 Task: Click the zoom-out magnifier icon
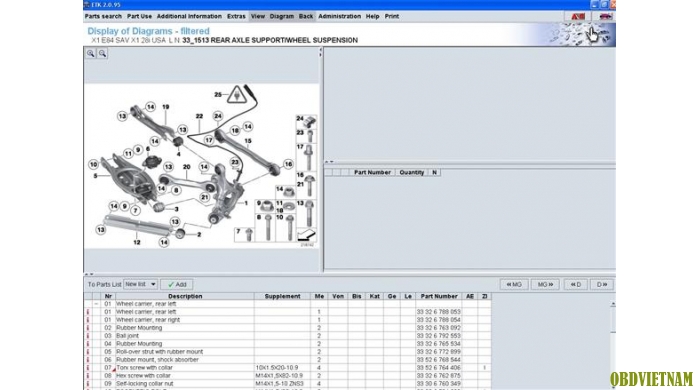click(102, 54)
